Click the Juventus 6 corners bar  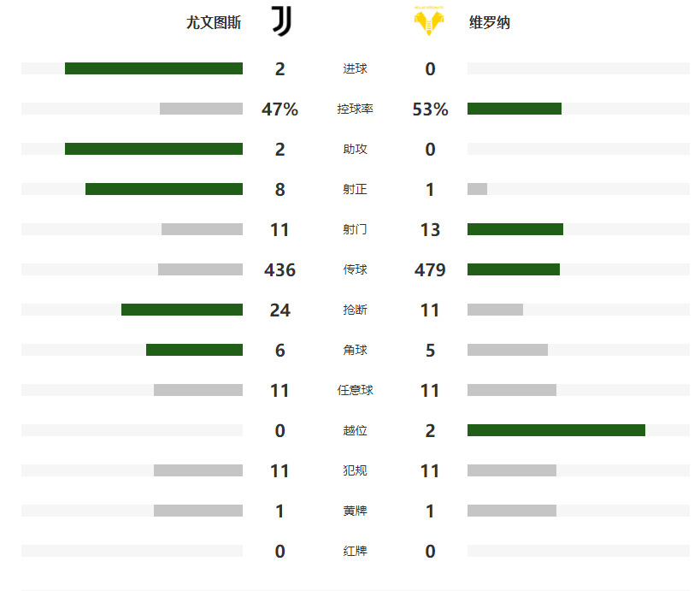click(194, 350)
